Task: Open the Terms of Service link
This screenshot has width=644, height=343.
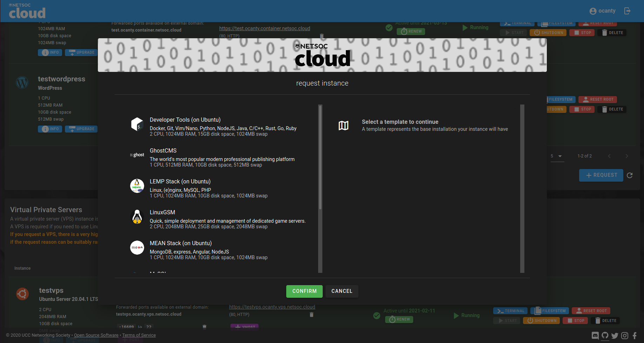Action: click(x=139, y=335)
